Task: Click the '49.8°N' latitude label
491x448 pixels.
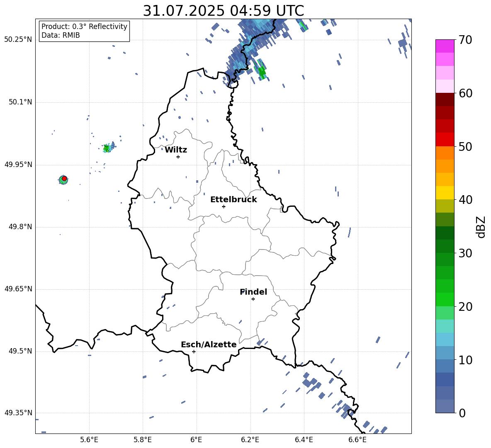Action: [x=20, y=227]
